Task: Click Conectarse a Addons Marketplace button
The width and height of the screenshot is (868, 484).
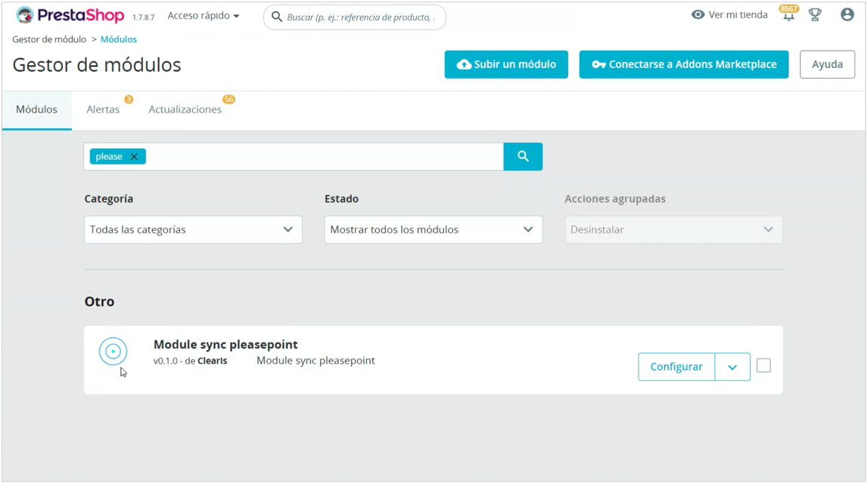Action: click(x=683, y=64)
